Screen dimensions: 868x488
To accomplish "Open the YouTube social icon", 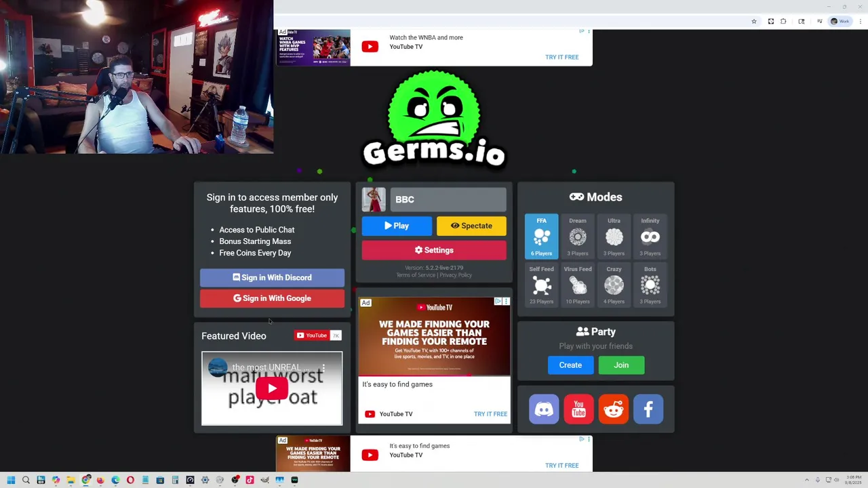I will [578, 409].
